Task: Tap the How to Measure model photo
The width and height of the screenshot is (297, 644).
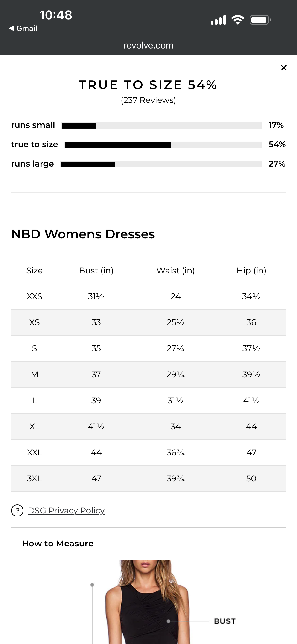Action: coord(148,602)
